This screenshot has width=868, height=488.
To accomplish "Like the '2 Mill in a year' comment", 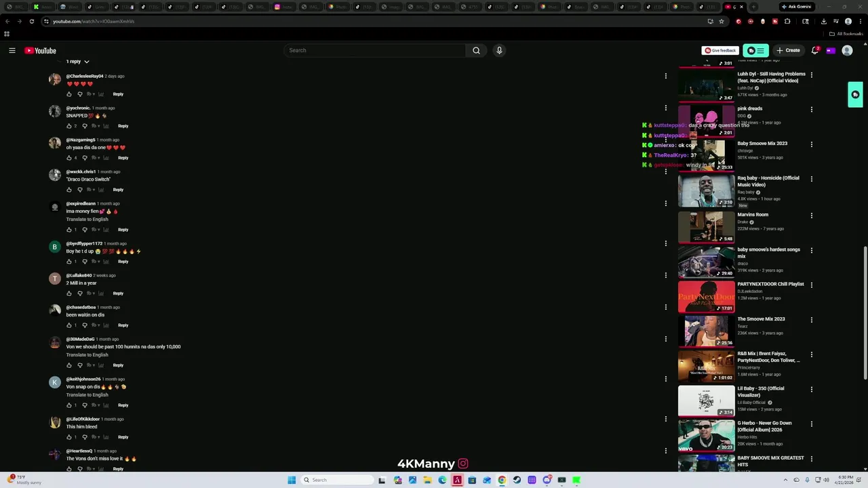I will pos(69,293).
